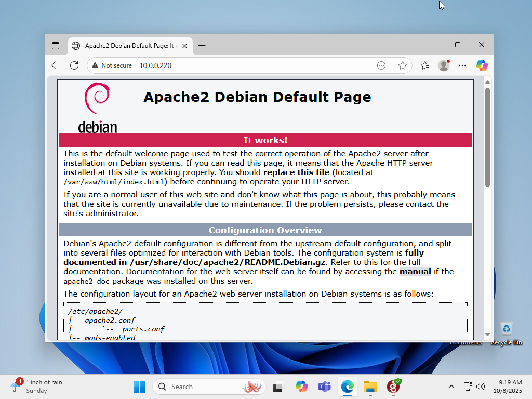532x399 pixels.
Task: Select the Apache2 Debian Default Page tab
Action: tap(130, 46)
